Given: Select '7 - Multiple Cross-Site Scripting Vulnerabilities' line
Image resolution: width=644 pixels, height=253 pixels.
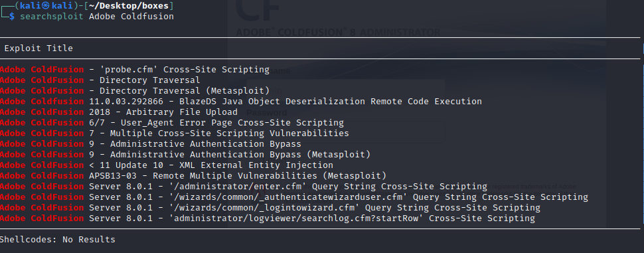Looking at the screenshot, I should (x=175, y=133).
